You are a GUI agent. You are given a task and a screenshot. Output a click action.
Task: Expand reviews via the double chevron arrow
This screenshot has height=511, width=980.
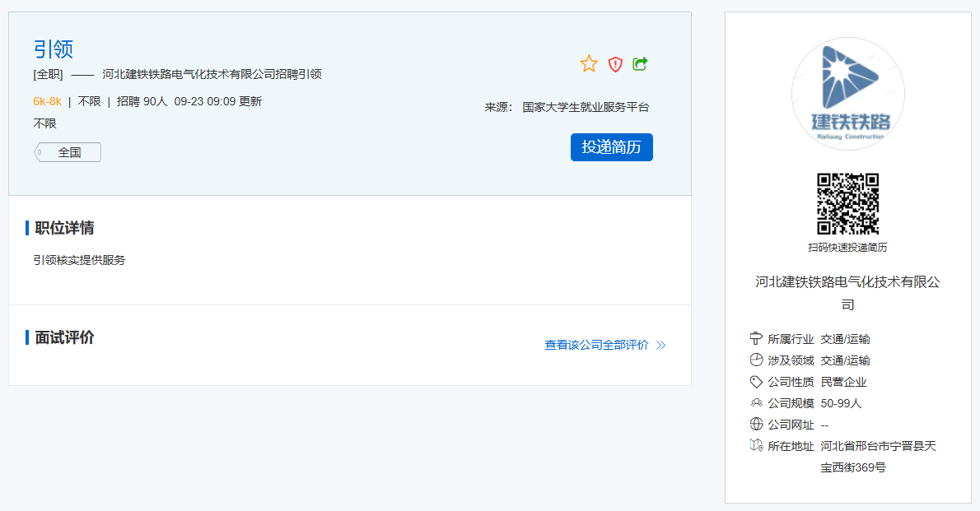point(661,346)
